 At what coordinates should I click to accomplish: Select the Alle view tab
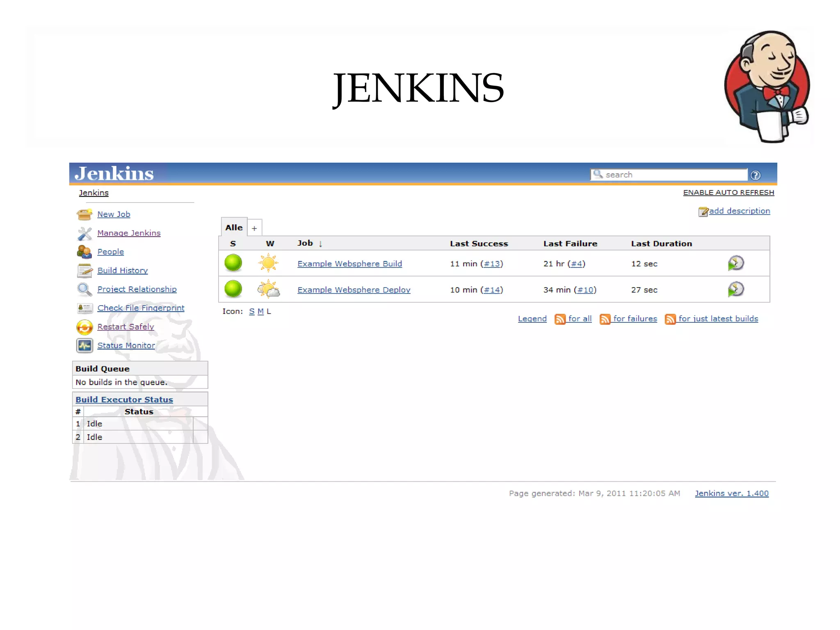pos(234,227)
